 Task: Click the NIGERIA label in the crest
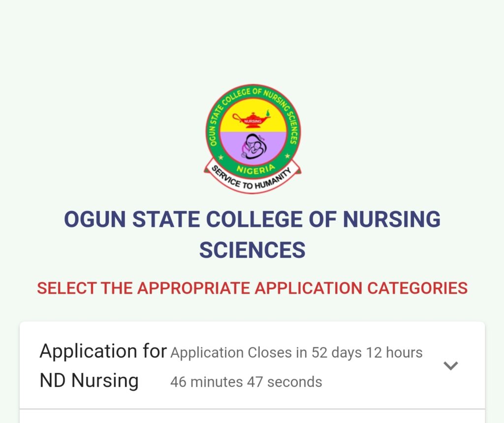click(x=256, y=170)
